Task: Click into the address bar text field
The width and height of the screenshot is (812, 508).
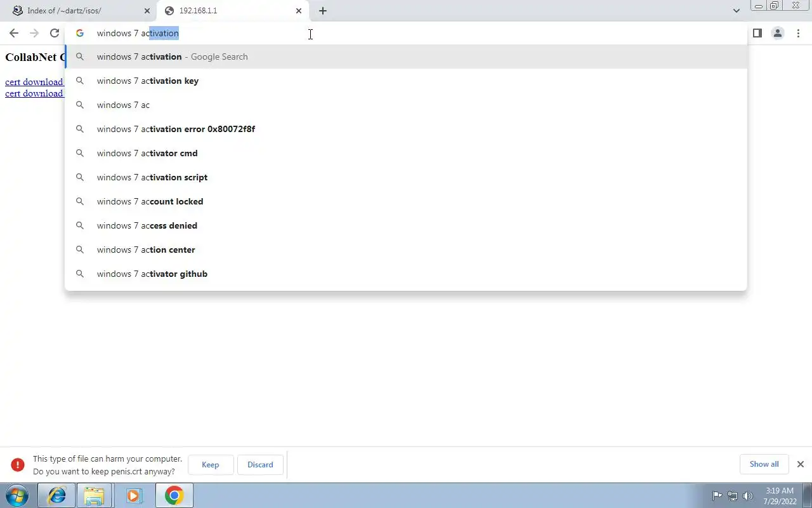Action: click(406, 33)
